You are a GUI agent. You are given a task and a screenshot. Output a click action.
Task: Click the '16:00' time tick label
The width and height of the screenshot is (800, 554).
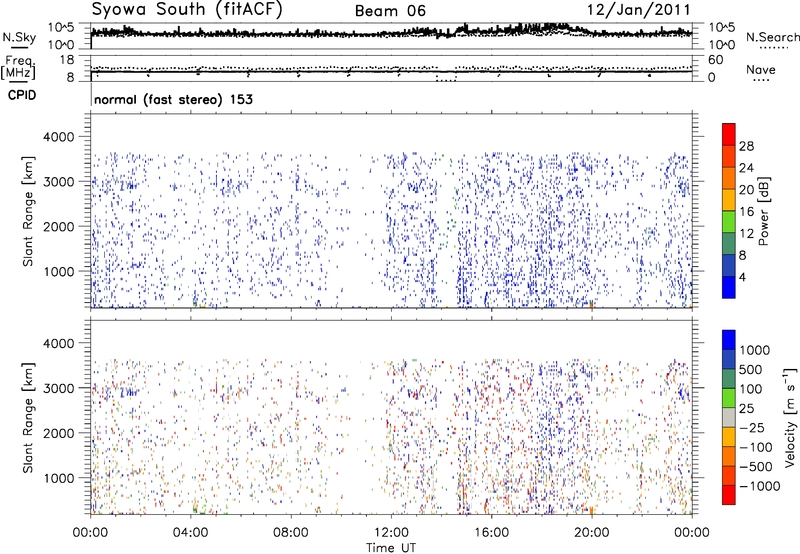point(491,533)
